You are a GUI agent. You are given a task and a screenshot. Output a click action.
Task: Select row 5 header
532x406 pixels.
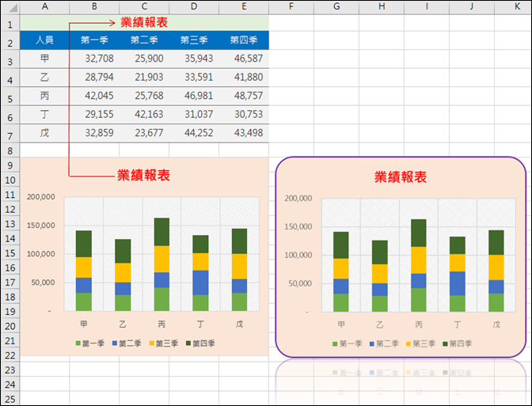tap(10, 99)
